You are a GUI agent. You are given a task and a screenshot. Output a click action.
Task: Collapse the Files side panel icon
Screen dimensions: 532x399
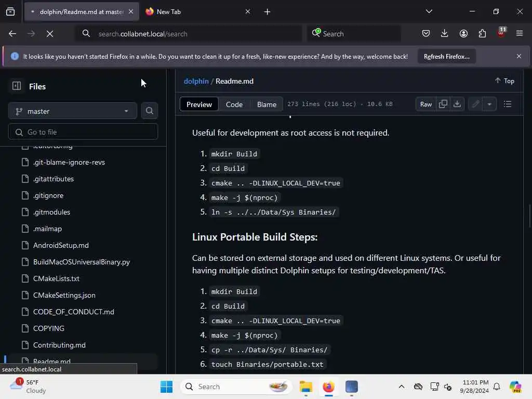click(x=16, y=86)
